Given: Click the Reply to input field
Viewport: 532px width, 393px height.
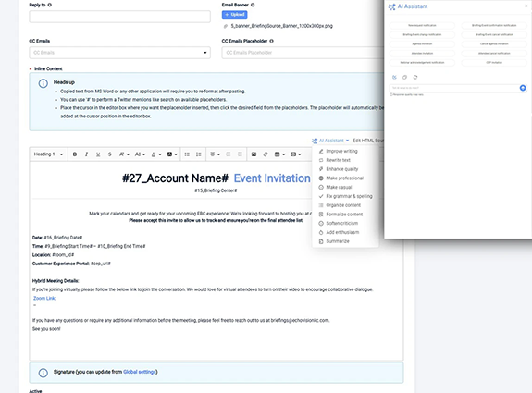Looking at the screenshot, I should [x=119, y=17].
